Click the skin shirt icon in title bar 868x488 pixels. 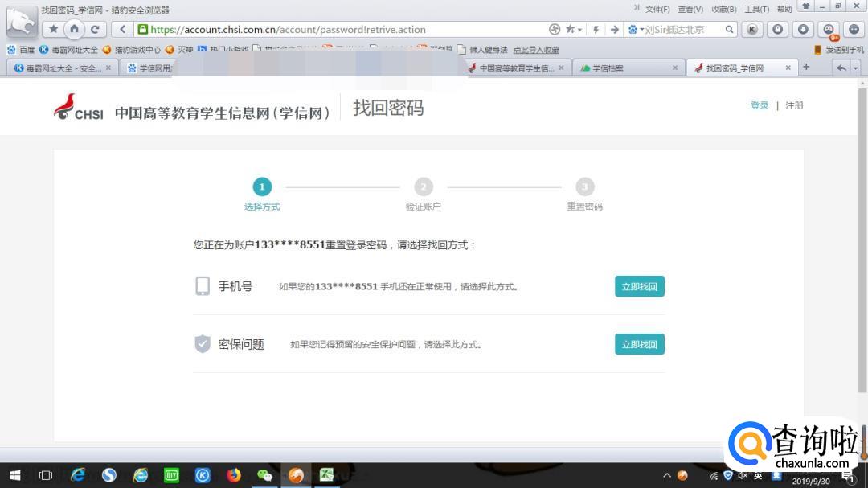(806, 6)
